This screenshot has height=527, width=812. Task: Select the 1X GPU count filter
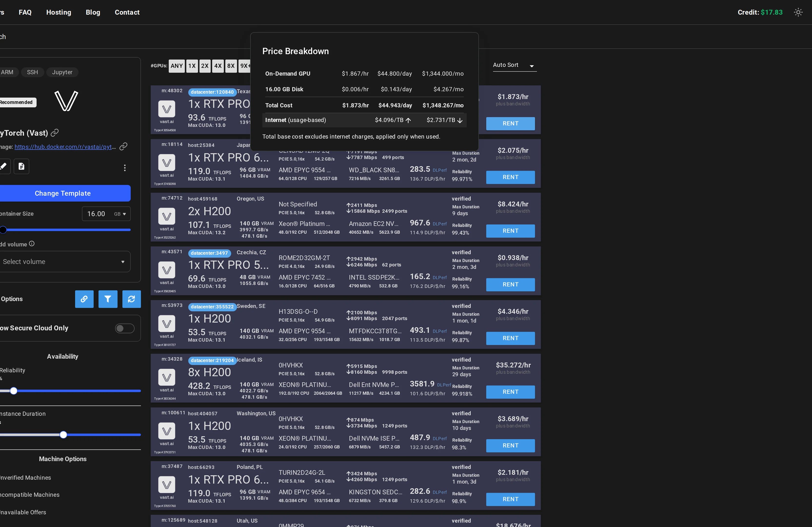pos(192,66)
